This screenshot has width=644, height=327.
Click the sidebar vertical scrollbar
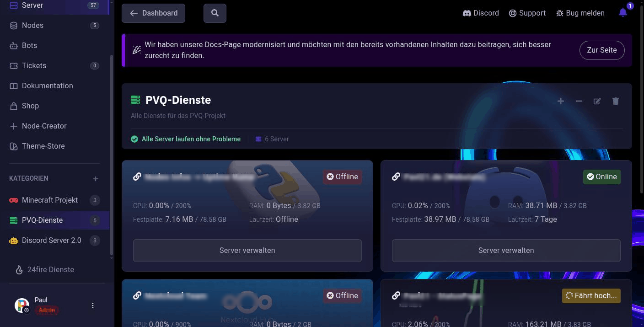click(x=112, y=155)
